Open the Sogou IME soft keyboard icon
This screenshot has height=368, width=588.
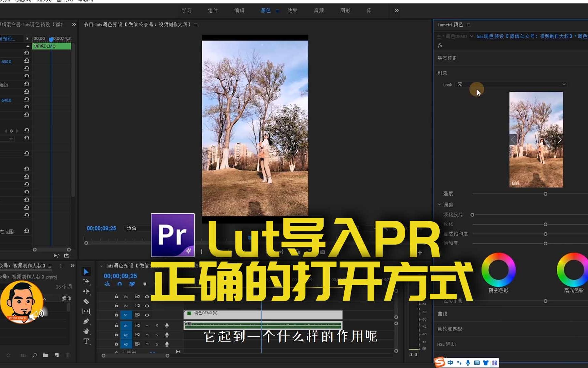point(477,363)
